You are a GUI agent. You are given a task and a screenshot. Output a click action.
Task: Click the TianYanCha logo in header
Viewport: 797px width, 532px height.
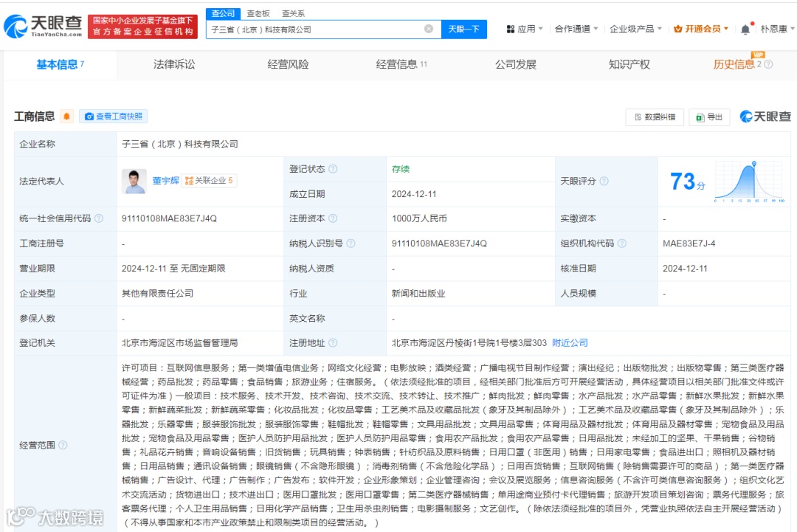(43, 26)
